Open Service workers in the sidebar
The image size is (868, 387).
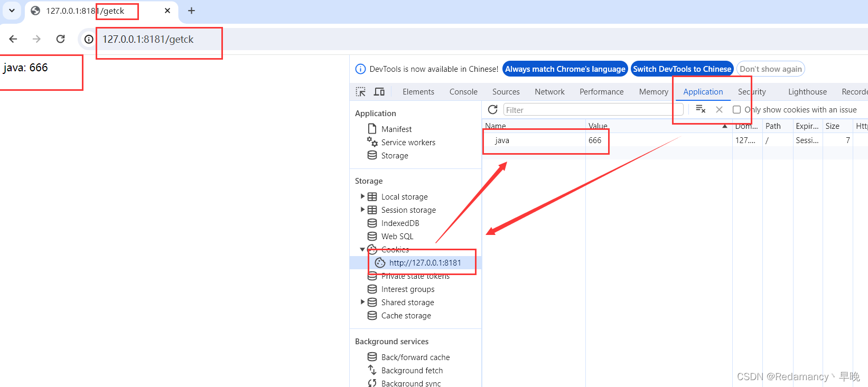point(408,143)
